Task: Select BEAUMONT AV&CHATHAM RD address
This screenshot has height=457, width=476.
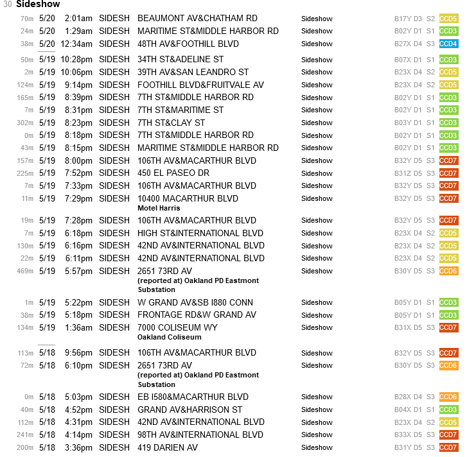Action: point(197,18)
